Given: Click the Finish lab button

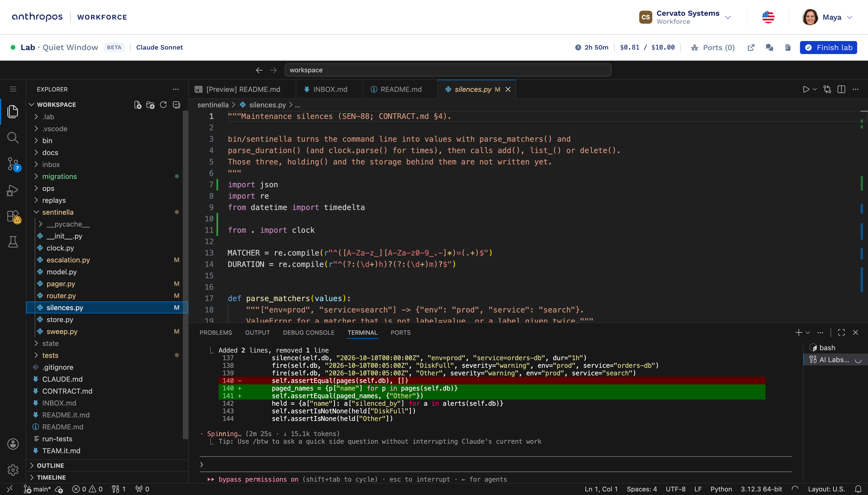Looking at the screenshot, I should 828,47.
